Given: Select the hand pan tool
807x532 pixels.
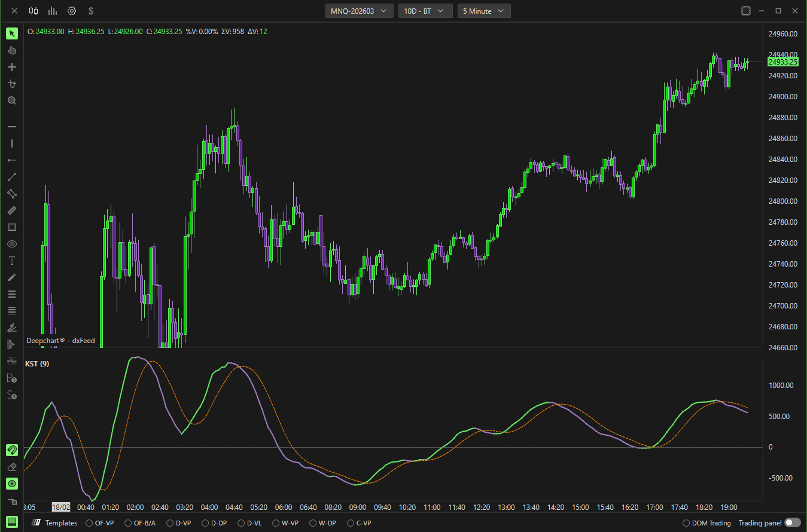Looking at the screenshot, I should coord(12,50).
